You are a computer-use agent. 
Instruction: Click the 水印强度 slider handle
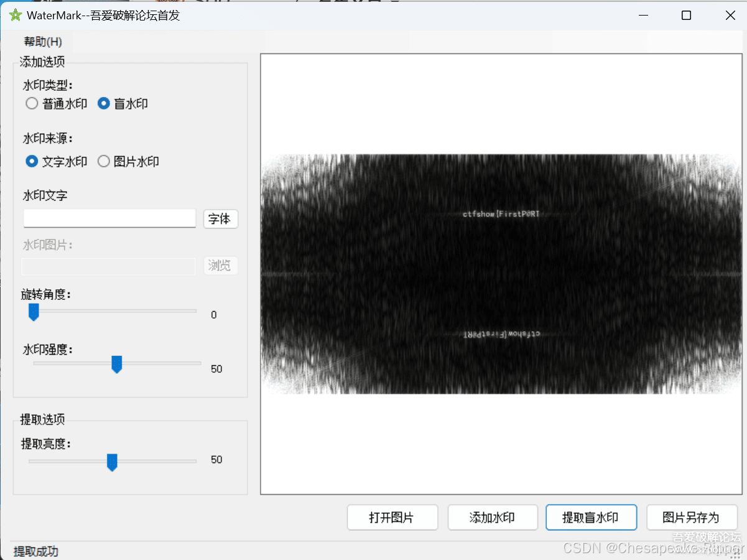tap(116, 365)
